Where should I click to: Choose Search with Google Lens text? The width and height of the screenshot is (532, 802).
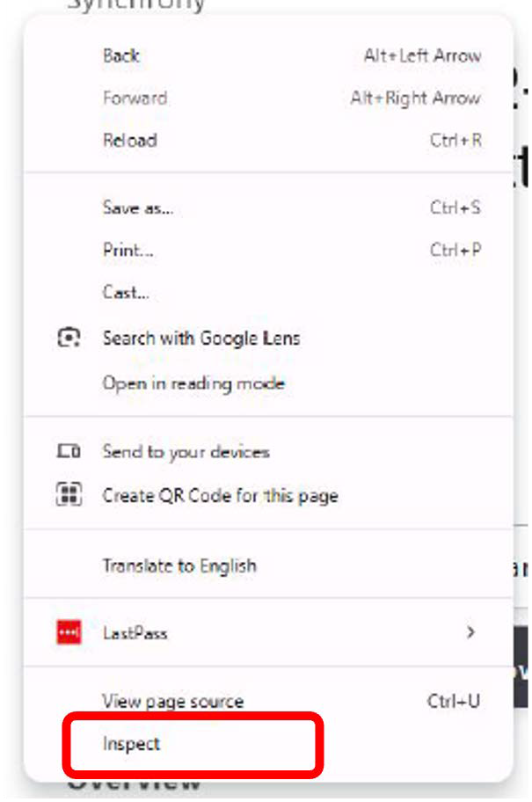coord(201,338)
